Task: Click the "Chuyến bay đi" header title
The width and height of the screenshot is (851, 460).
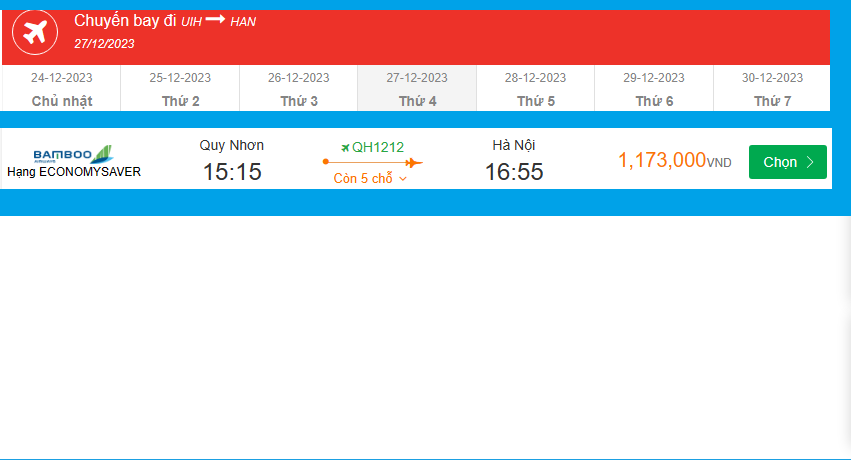Action: (125, 20)
